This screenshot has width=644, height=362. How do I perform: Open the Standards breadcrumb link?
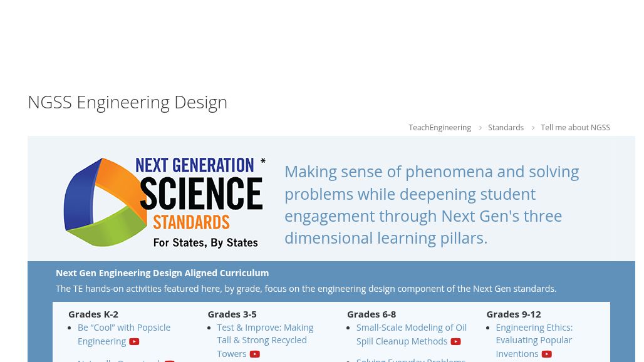pos(506,128)
